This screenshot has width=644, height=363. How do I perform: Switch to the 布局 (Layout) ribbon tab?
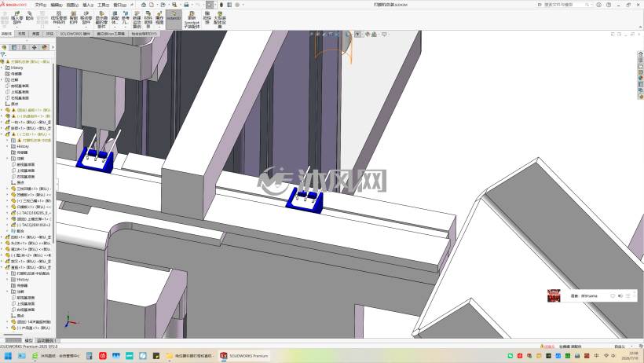21,34
